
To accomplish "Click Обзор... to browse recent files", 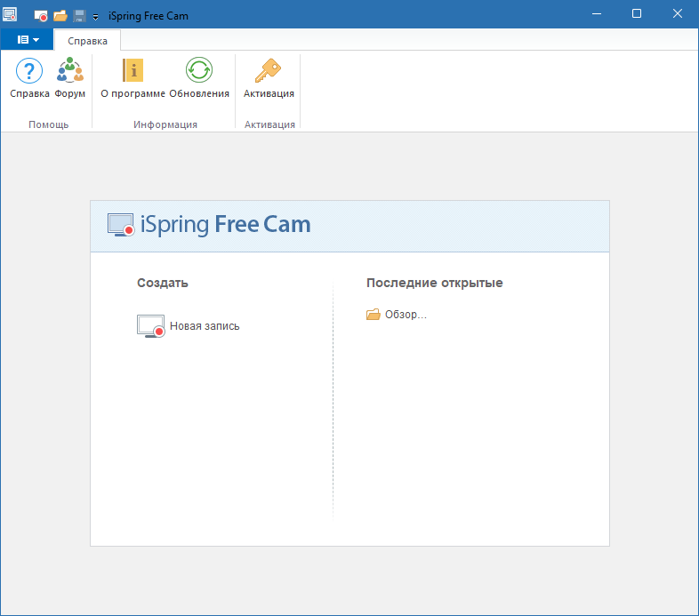I will click(x=397, y=315).
